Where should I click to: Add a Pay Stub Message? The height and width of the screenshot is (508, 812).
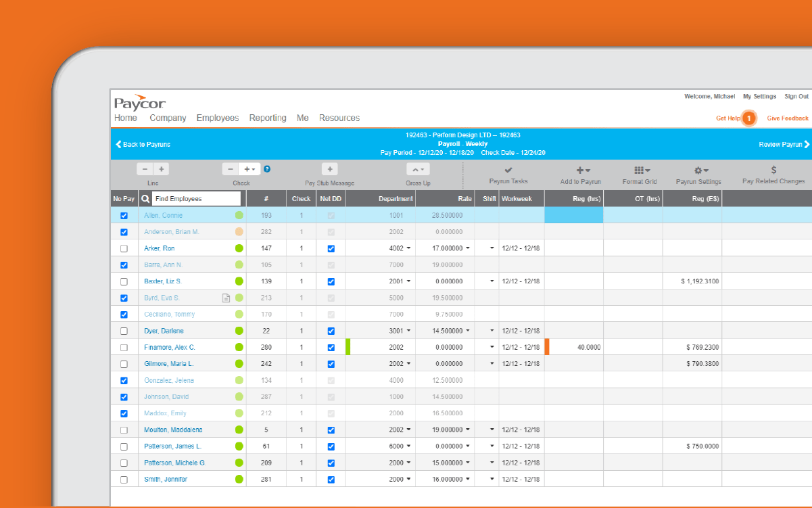[x=330, y=169]
